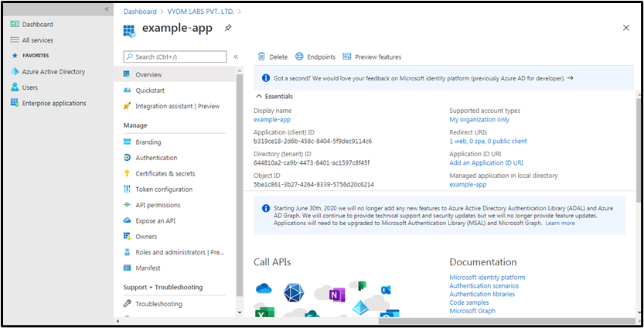The width and height of the screenshot is (644, 328).
Task: Open the Certificates & secrets page
Action: pyautogui.click(x=165, y=173)
